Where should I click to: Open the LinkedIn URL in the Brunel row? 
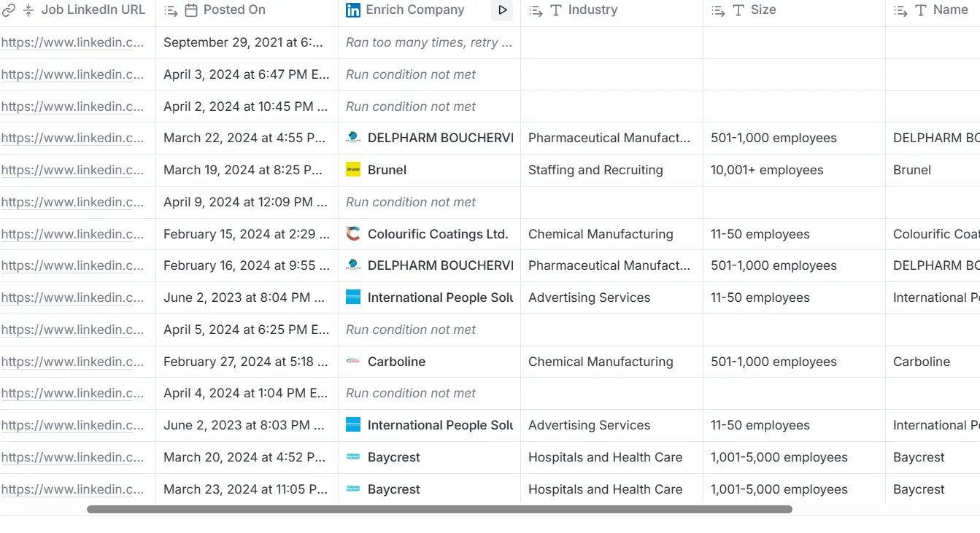pos(72,170)
